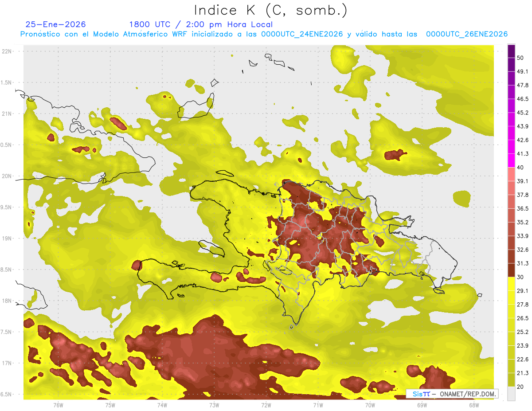Click the "1.5N" axis label
The width and height of the screenshot is (532, 411).
(x=6, y=82)
